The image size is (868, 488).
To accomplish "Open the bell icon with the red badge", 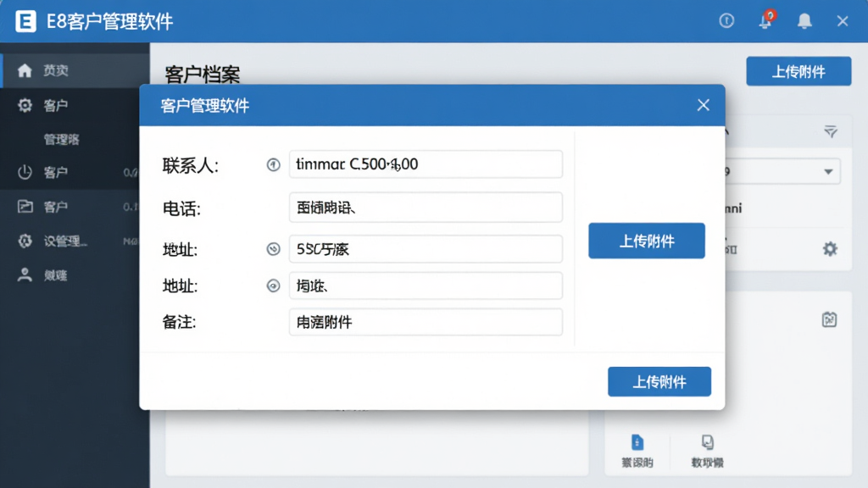I will point(766,20).
